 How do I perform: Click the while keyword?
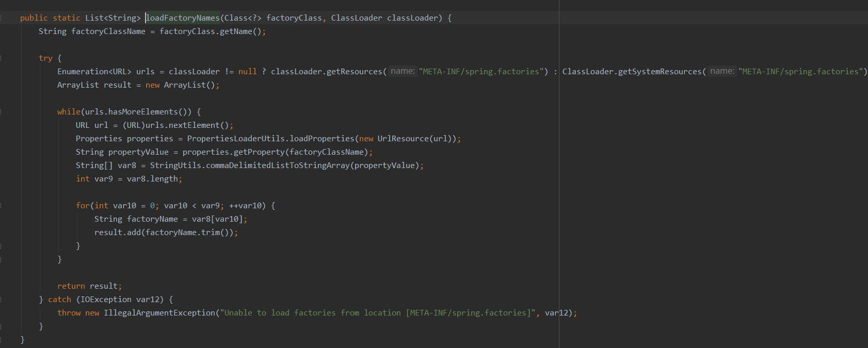69,112
